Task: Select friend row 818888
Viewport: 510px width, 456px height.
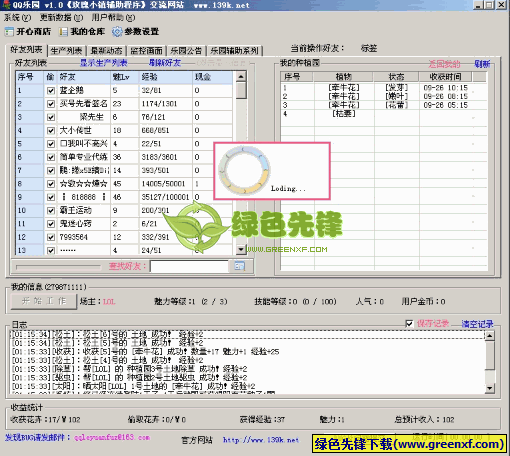Action: click(124, 197)
